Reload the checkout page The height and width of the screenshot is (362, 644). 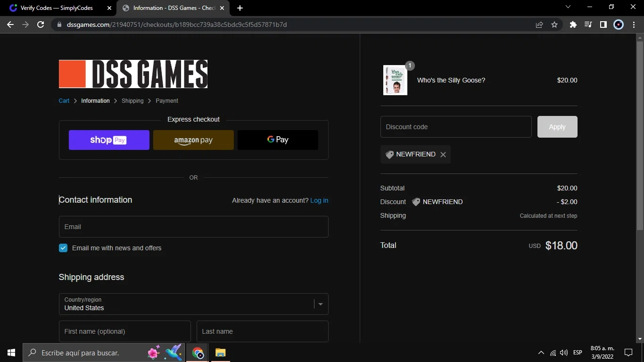41,25
